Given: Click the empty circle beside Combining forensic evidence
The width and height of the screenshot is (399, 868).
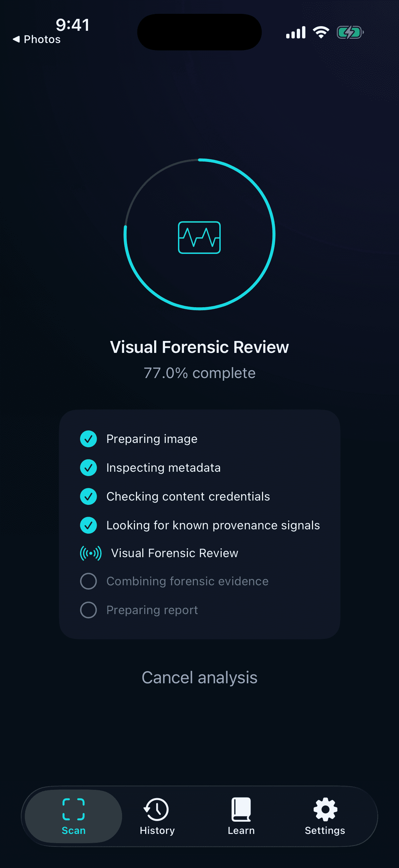Looking at the screenshot, I should (x=89, y=581).
